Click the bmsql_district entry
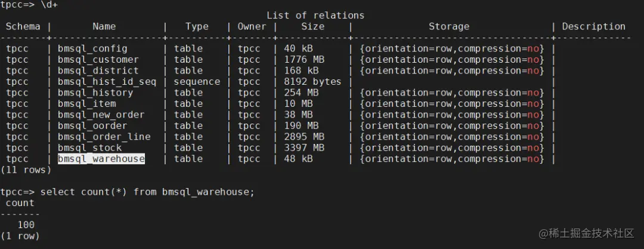Screen dimensions: 644x249 98,71
